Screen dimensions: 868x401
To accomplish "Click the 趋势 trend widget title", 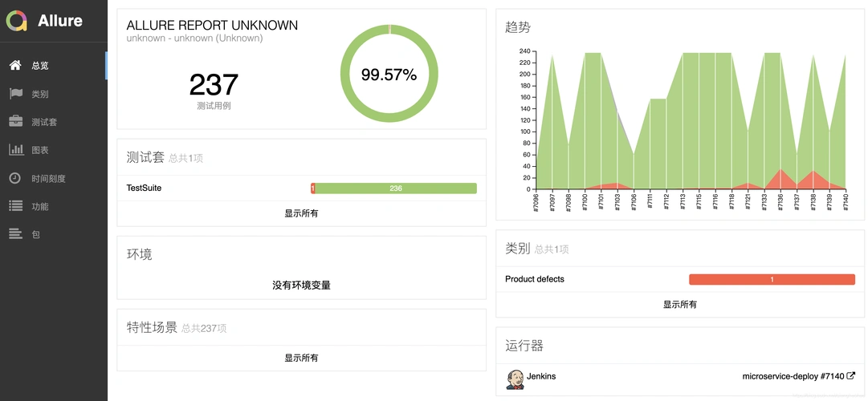I will tap(518, 27).
